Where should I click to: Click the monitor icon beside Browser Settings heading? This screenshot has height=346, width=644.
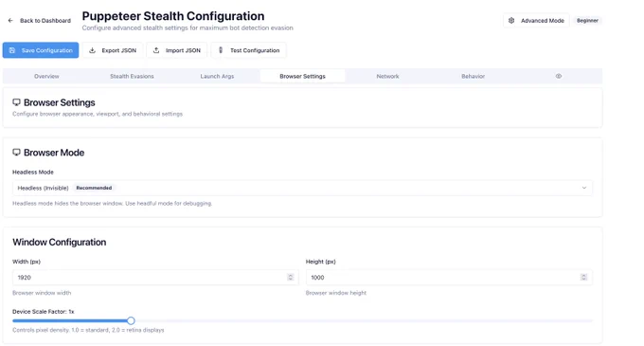click(x=16, y=102)
